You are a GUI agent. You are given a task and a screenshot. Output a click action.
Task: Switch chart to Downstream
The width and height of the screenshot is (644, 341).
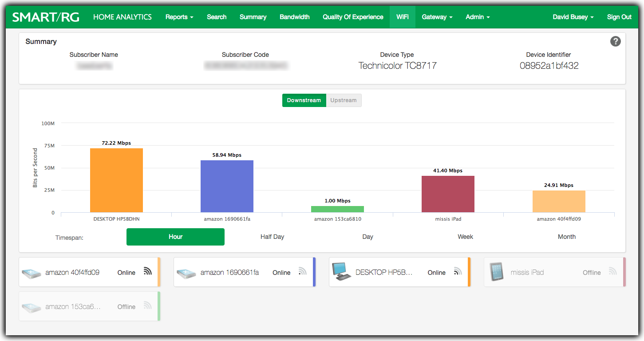point(304,100)
